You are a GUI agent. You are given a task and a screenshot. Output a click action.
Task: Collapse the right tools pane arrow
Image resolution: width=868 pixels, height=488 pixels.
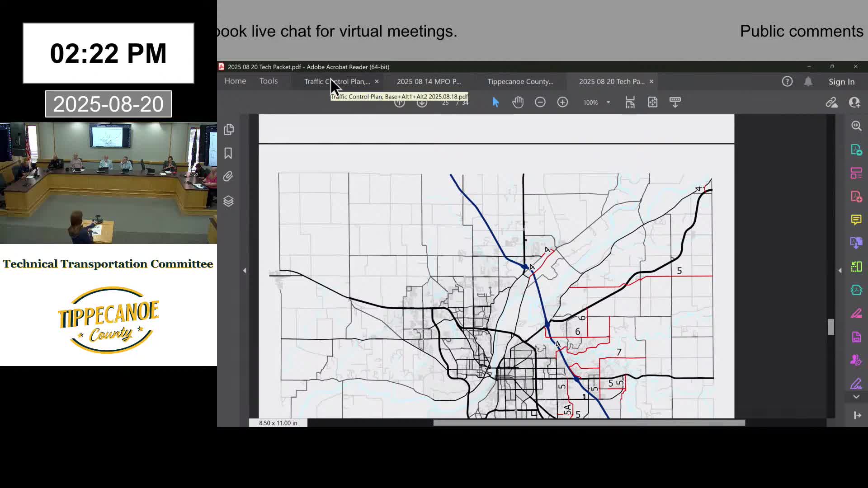tap(840, 271)
